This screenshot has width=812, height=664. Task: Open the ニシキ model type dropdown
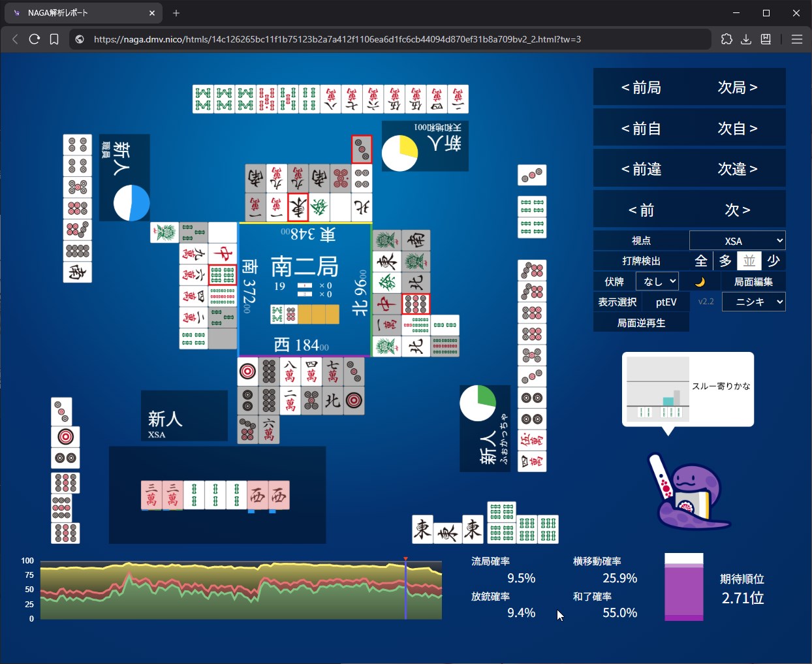point(753,302)
